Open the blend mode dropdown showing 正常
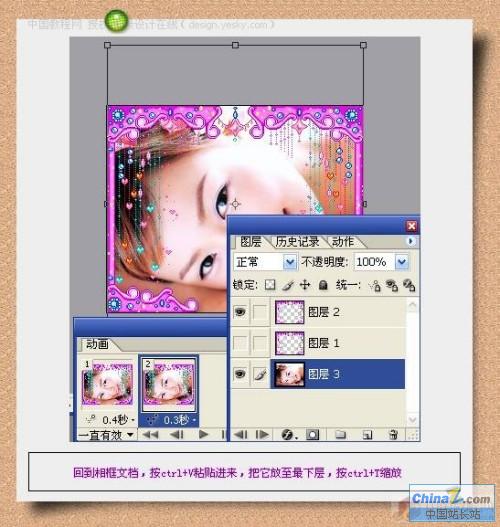 pos(265,262)
